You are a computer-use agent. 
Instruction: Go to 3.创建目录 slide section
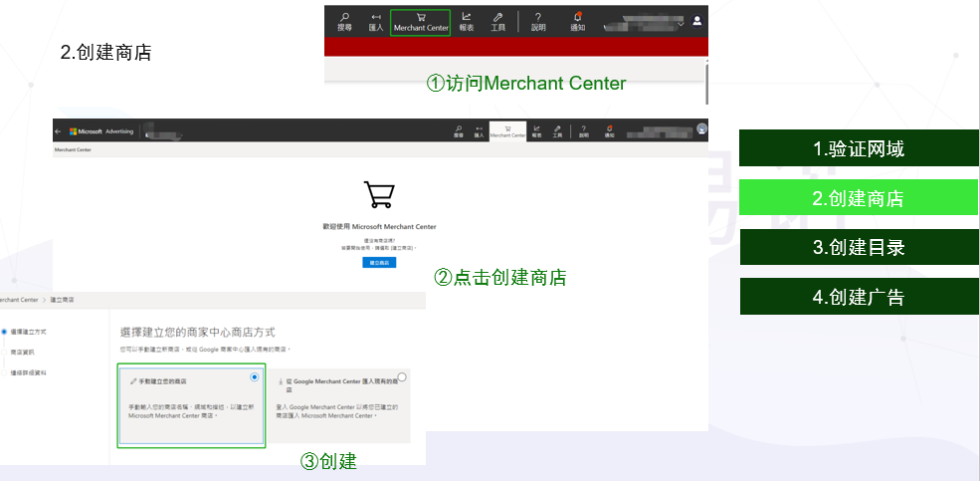pos(859,247)
